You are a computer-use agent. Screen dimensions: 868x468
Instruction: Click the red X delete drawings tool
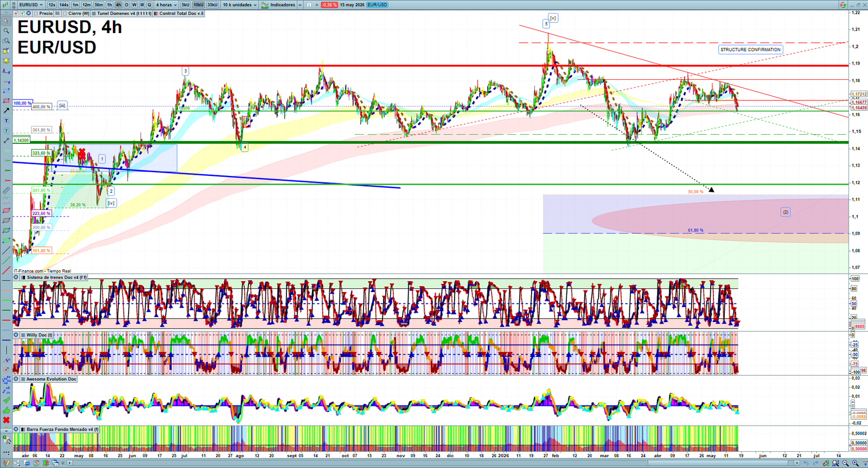(6, 420)
